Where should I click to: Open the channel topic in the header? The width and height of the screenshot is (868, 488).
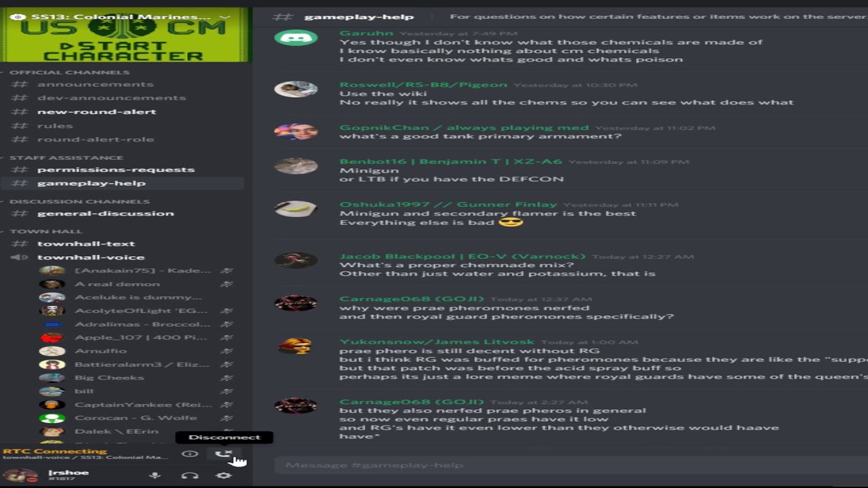coord(658,17)
